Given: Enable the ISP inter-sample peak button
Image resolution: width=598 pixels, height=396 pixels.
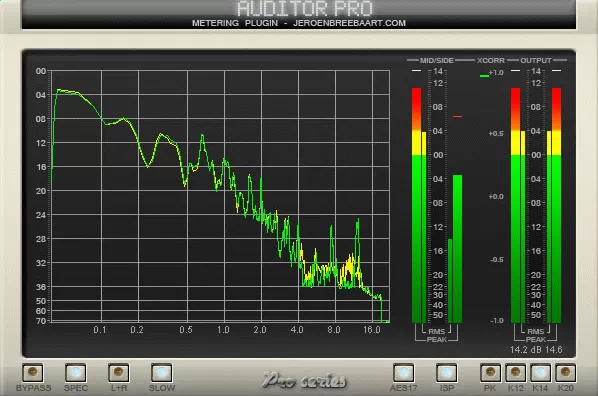Looking at the screenshot, I should (x=447, y=373).
